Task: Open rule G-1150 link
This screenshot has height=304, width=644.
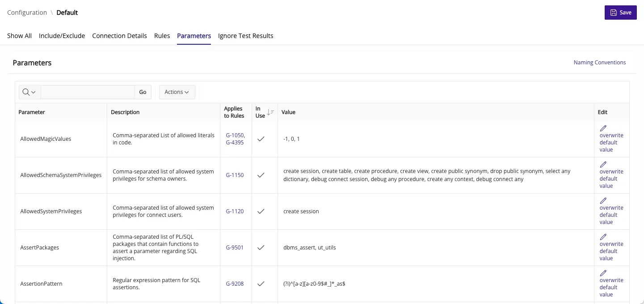Action: [x=235, y=175]
